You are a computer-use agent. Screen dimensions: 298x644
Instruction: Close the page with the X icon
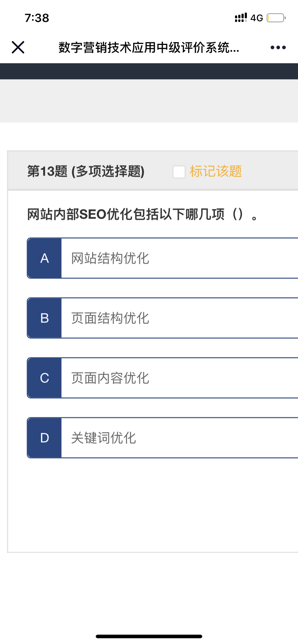pos(18,47)
